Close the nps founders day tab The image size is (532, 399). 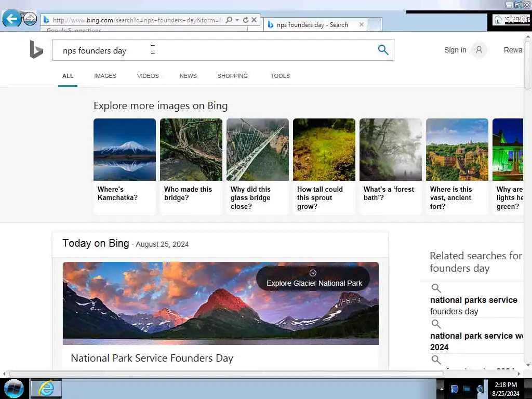click(362, 24)
